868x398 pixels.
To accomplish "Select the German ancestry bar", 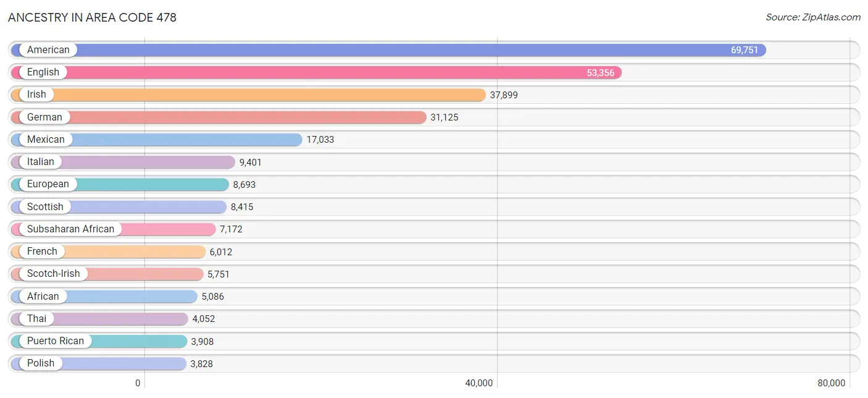I will click(219, 117).
